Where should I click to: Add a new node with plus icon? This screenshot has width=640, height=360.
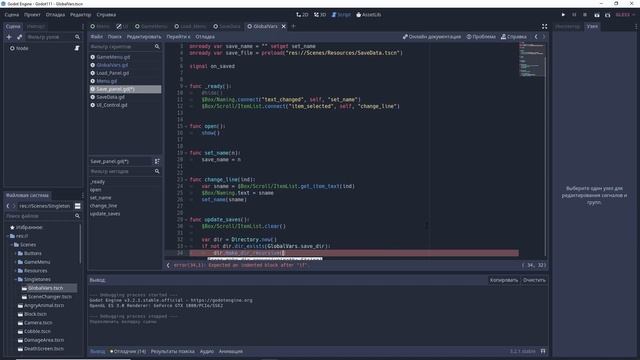9,37
